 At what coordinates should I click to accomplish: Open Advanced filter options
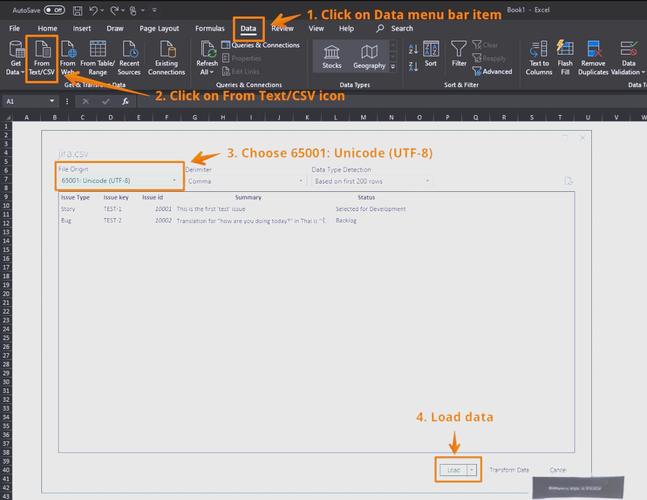[x=492, y=71]
